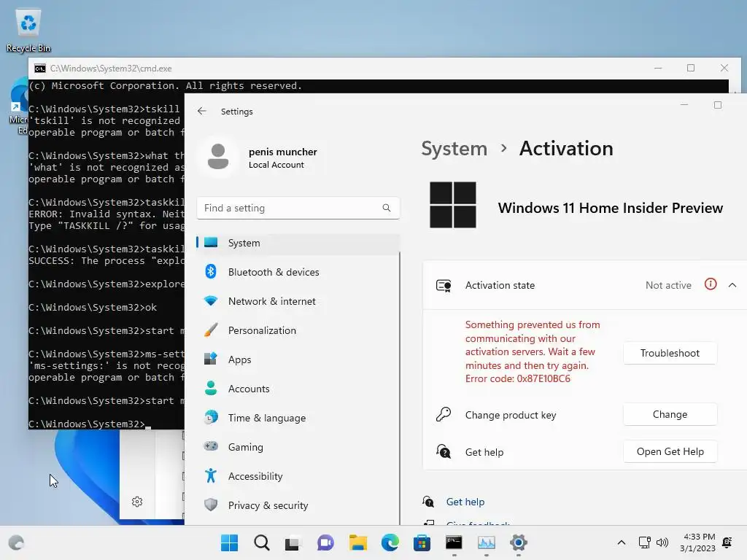Click the Accessibility figure icon
This screenshot has width=747, height=560.
click(x=211, y=475)
